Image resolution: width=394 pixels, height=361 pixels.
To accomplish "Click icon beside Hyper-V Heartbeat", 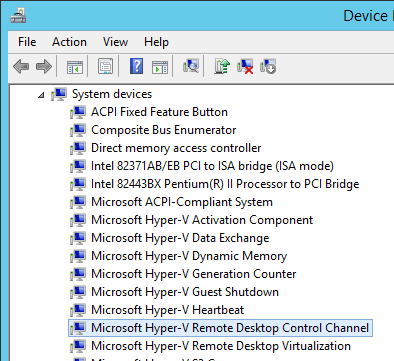I will click(78, 310).
